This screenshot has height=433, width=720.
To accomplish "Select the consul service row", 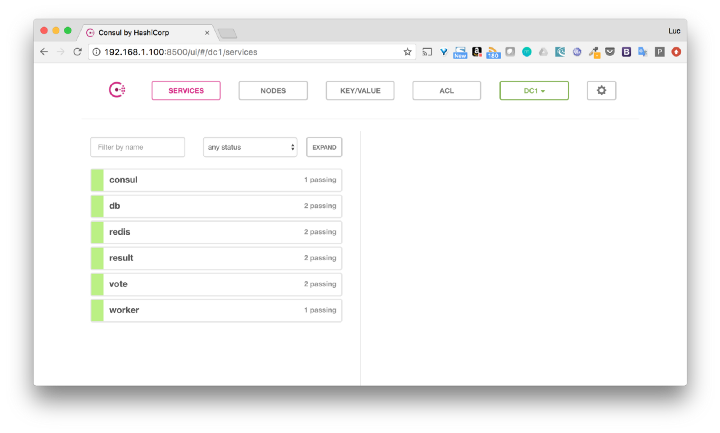I will point(216,180).
